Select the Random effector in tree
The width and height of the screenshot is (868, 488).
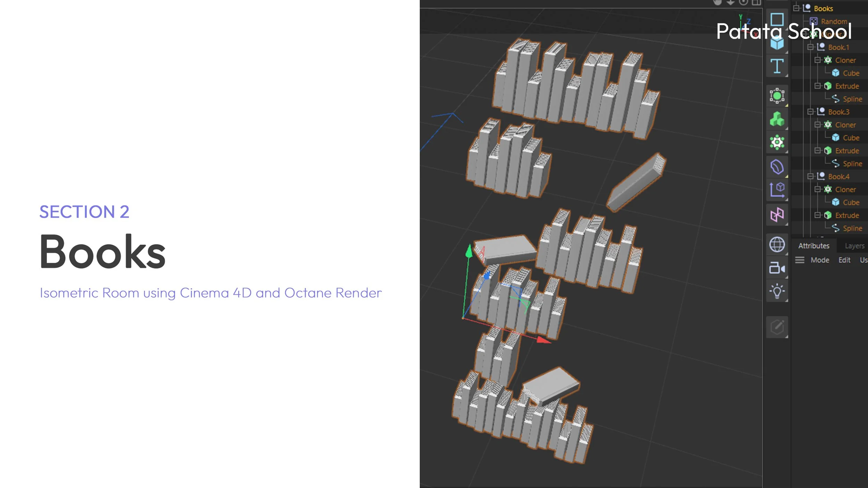click(x=834, y=22)
